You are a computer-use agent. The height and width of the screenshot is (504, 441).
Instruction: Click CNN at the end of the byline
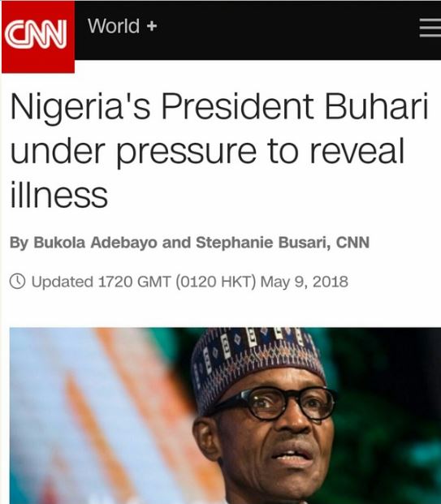click(x=352, y=243)
